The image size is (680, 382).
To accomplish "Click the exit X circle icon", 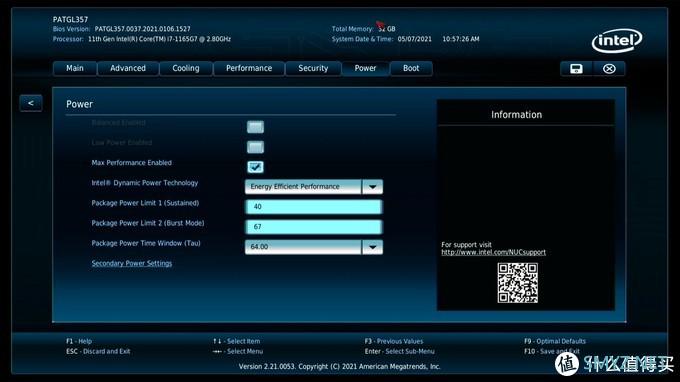I will pos(609,69).
